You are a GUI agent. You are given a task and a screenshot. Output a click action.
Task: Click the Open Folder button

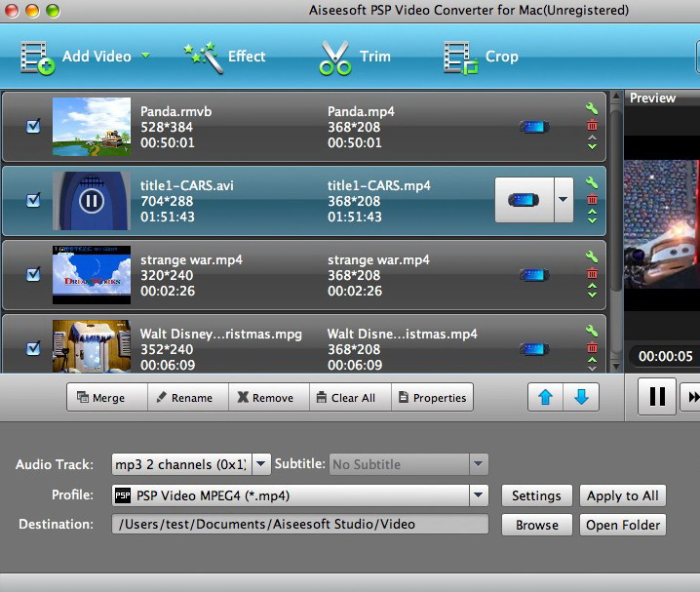[x=623, y=525]
